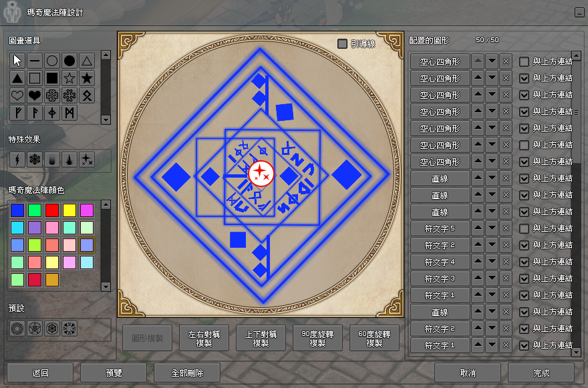Screen dimensions: 588x388
Task: Click the color palette scroll-down arrow
Action: point(106,286)
